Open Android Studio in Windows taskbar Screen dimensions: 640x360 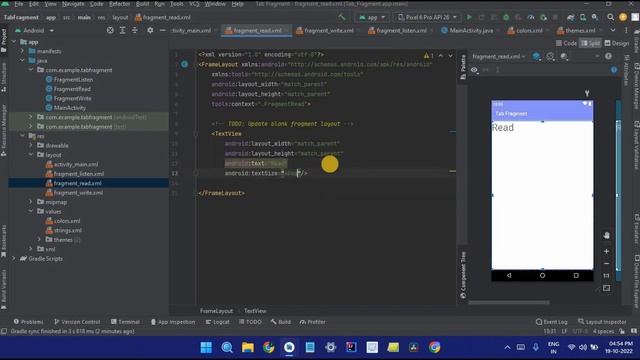click(x=289, y=347)
